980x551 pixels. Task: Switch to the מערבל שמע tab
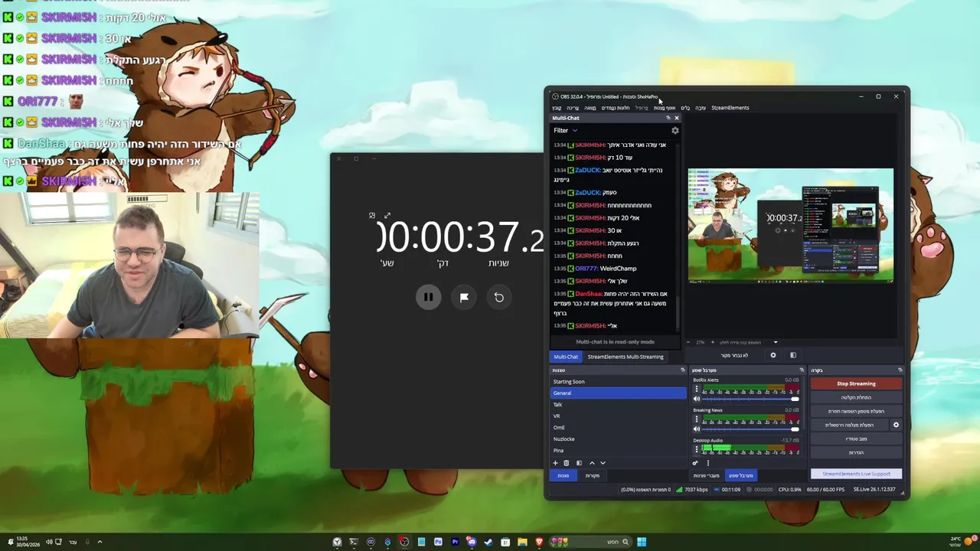[x=740, y=476]
